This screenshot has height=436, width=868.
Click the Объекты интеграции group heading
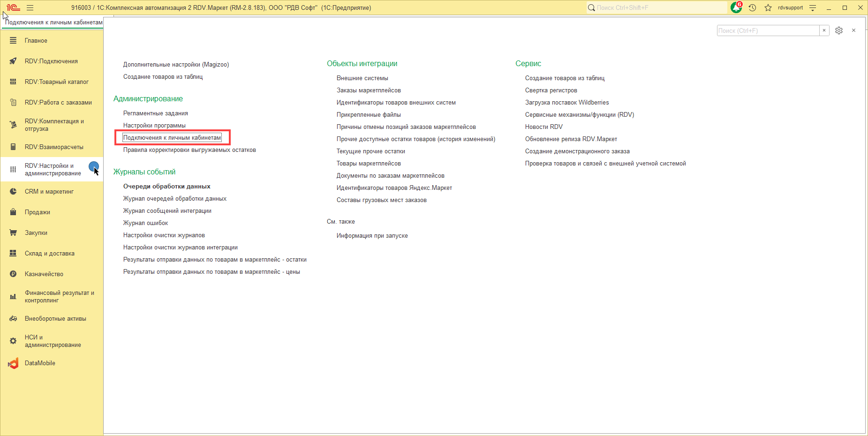pyautogui.click(x=362, y=64)
